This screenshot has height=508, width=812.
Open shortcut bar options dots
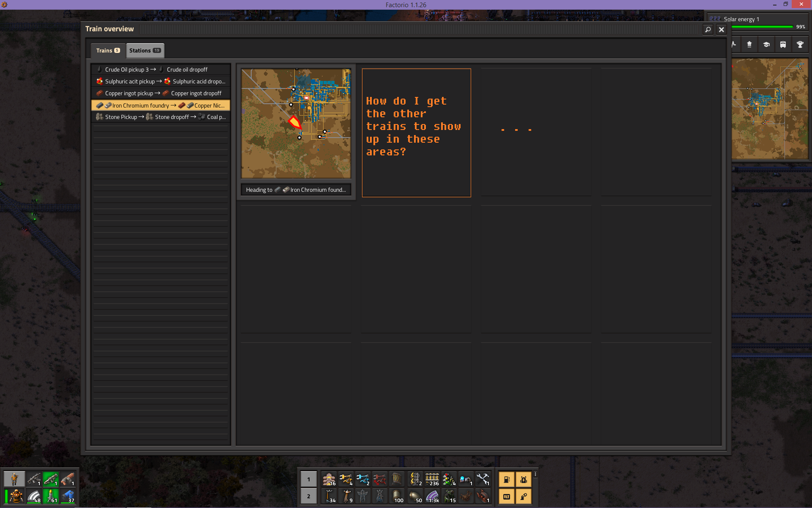(535, 475)
